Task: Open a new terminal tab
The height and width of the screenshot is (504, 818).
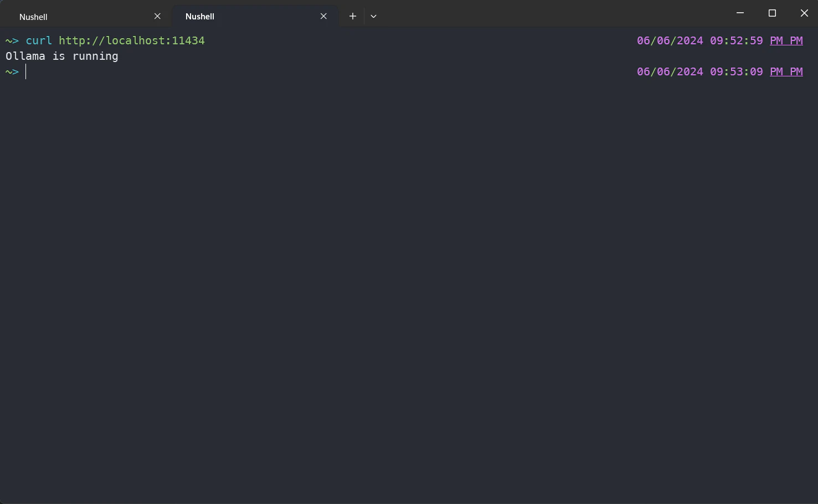Action: click(x=352, y=16)
